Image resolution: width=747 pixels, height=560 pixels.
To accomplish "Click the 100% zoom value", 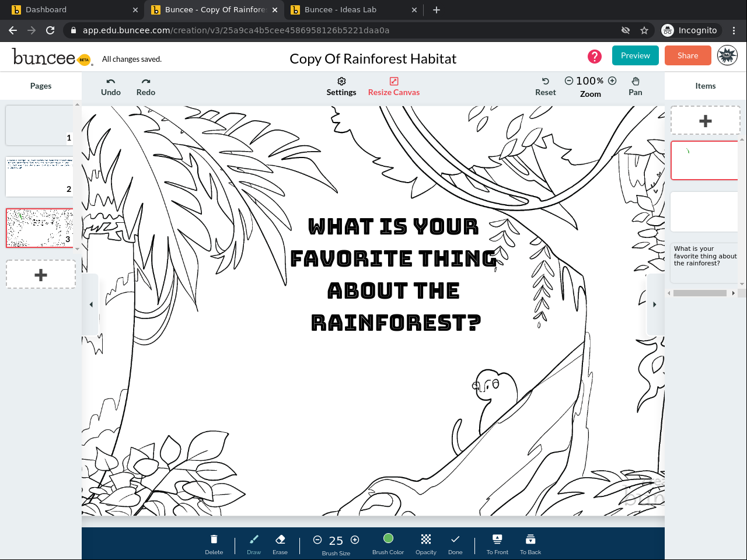I will (x=590, y=81).
